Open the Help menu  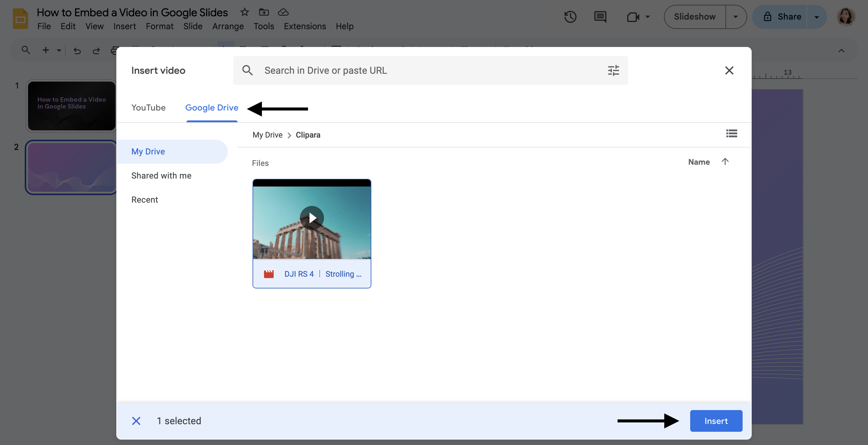344,26
